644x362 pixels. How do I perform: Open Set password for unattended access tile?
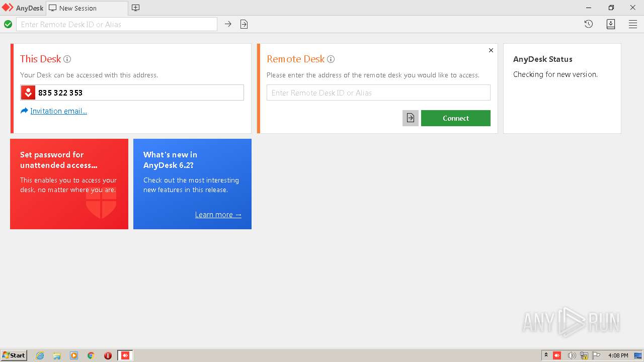pyautogui.click(x=69, y=184)
